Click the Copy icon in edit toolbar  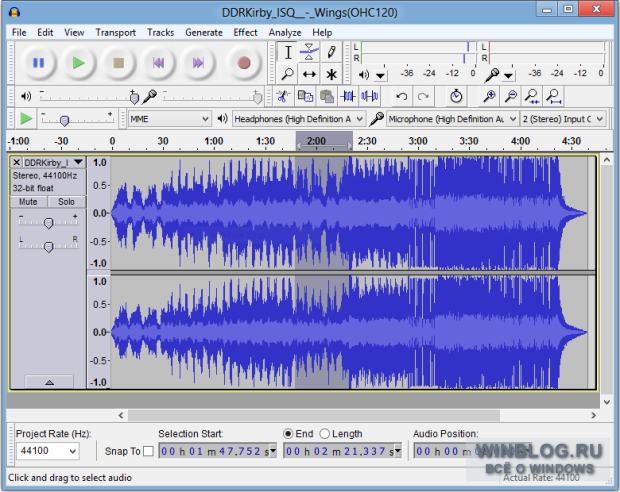click(x=305, y=96)
